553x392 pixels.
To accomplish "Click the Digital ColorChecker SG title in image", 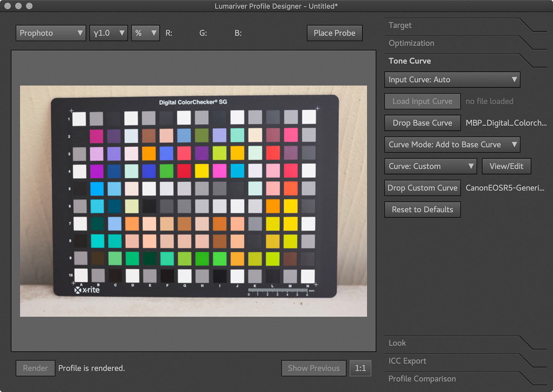I will pos(193,102).
